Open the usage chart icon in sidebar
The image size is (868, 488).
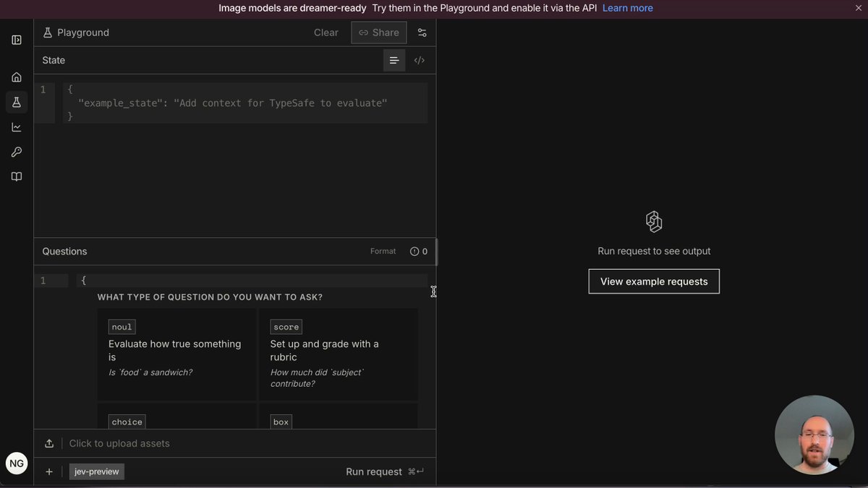coord(17,127)
